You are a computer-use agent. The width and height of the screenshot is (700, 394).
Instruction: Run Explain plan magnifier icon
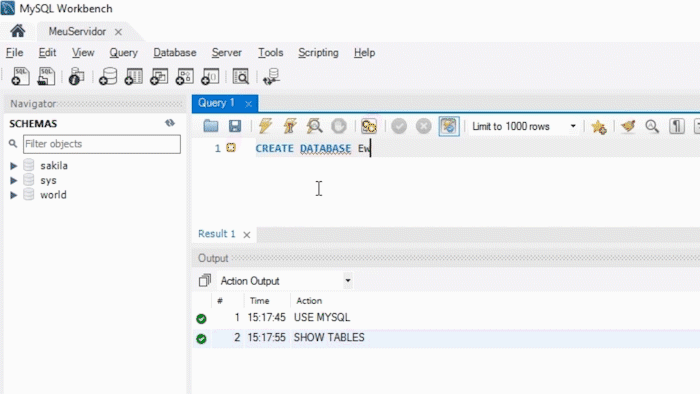tap(314, 126)
